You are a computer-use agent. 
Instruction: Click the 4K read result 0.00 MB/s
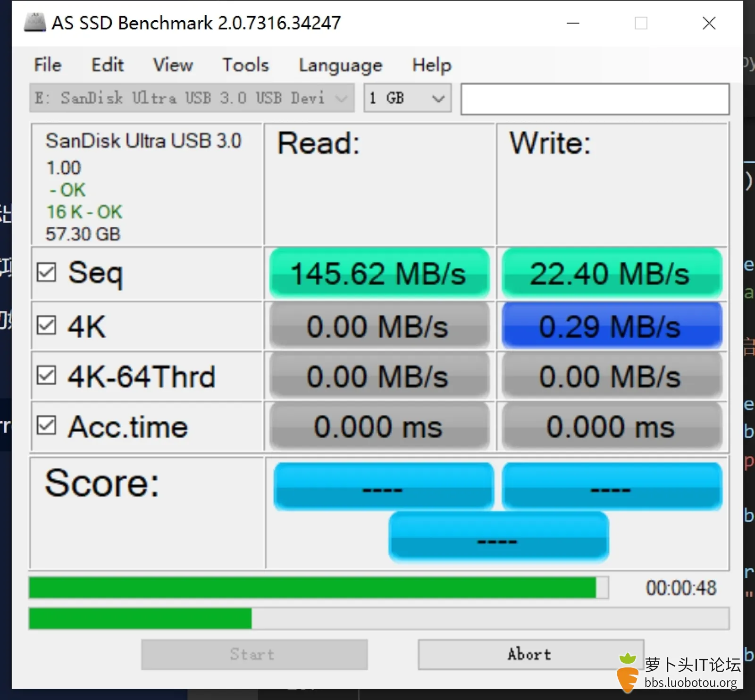click(379, 326)
